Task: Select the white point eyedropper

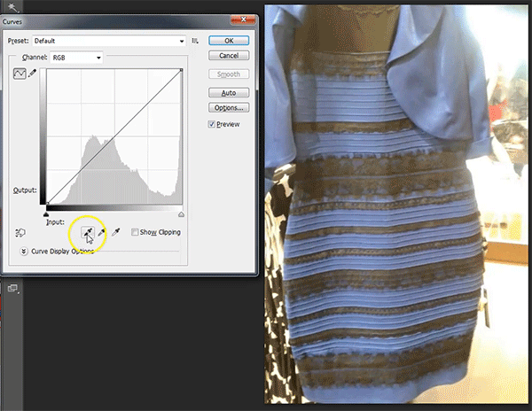Action: click(115, 232)
